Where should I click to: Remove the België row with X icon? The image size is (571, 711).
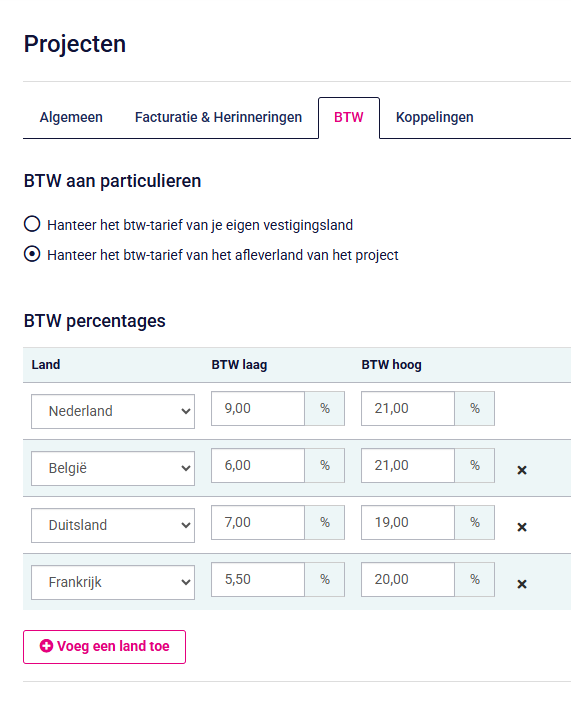[522, 470]
